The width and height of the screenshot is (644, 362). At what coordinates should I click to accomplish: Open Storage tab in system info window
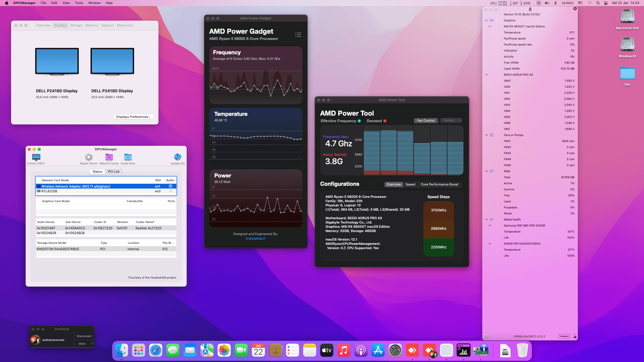click(x=76, y=25)
